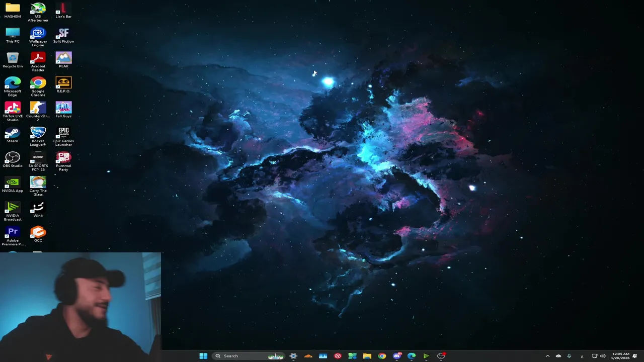Open the Windows Start menu
The width and height of the screenshot is (644, 362).
(x=203, y=356)
